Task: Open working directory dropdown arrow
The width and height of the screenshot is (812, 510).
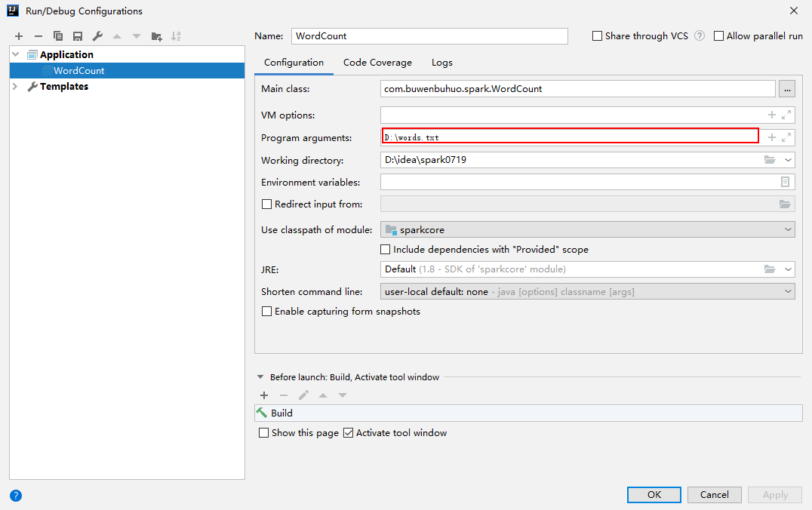Action: click(788, 160)
